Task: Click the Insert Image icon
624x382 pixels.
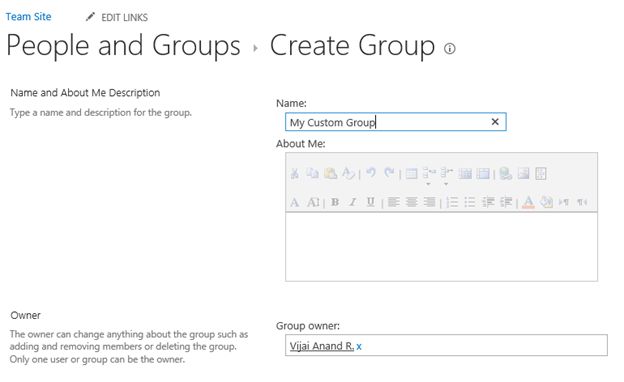Action: (524, 173)
